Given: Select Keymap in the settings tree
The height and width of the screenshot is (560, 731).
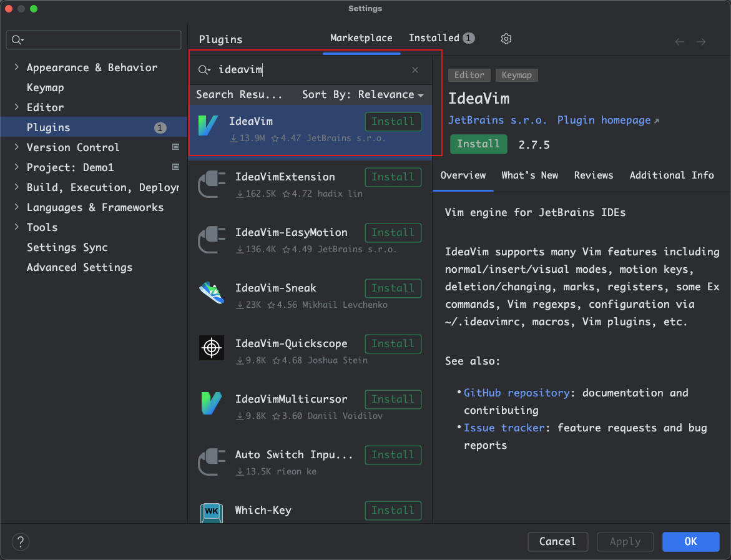Looking at the screenshot, I should pos(45,87).
